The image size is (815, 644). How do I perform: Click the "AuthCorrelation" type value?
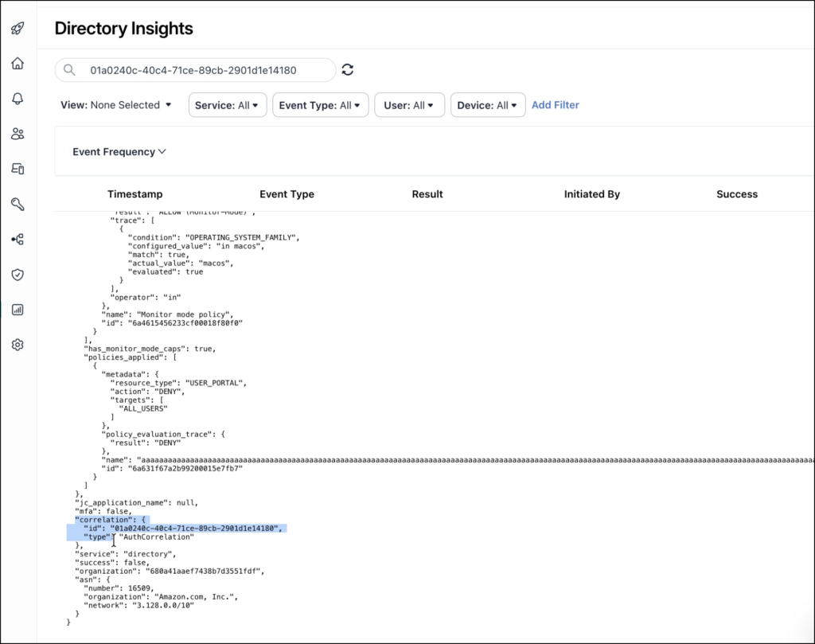pyautogui.click(x=157, y=537)
